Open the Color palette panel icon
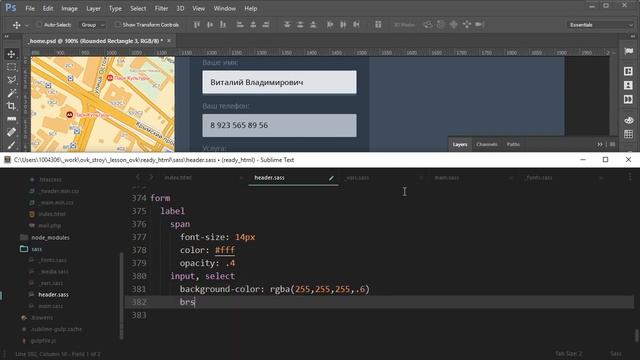640x360 pixels. tap(629, 120)
